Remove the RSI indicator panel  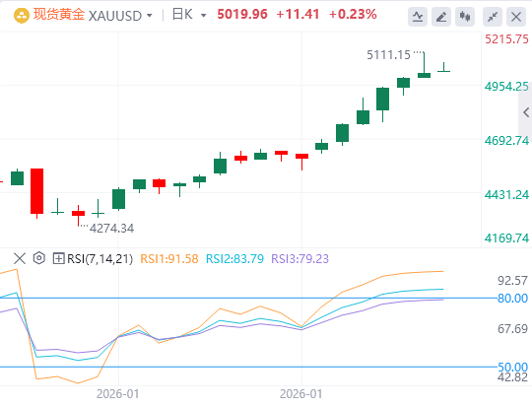(20, 258)
